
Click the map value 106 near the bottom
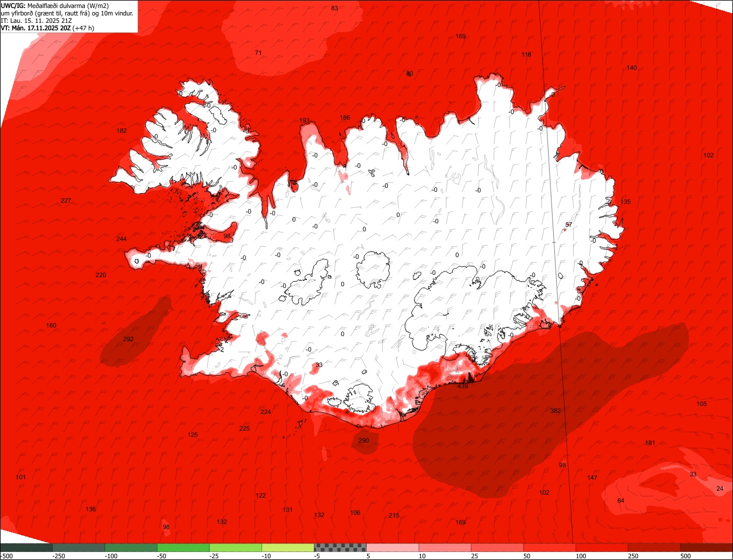click(x=355, y=513)
